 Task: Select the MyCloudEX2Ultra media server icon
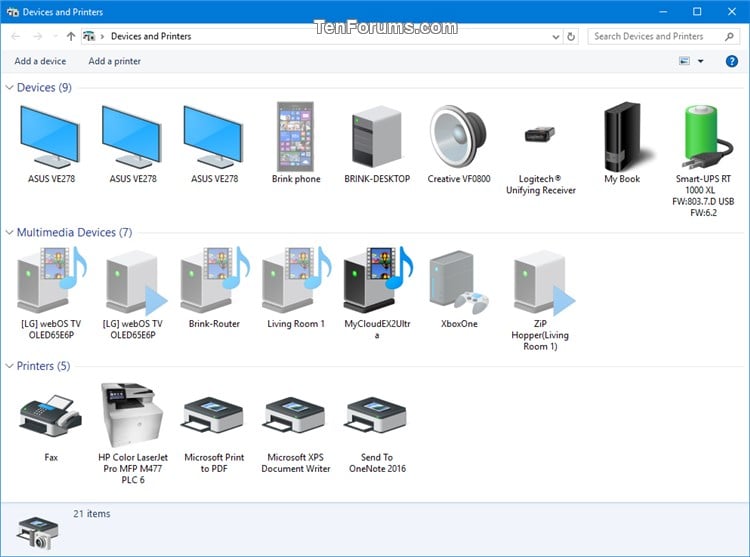pos(377,280)
